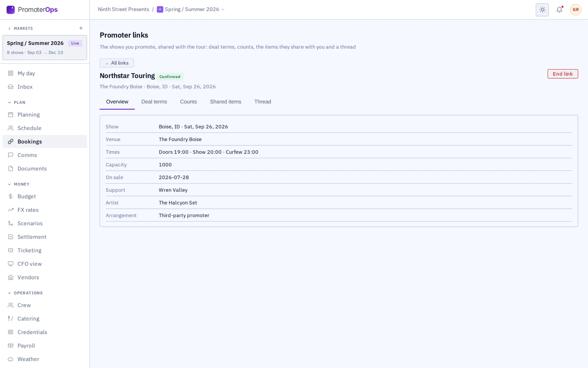
Task: Click the Bookings link icon
Action: tap(11, 142)
